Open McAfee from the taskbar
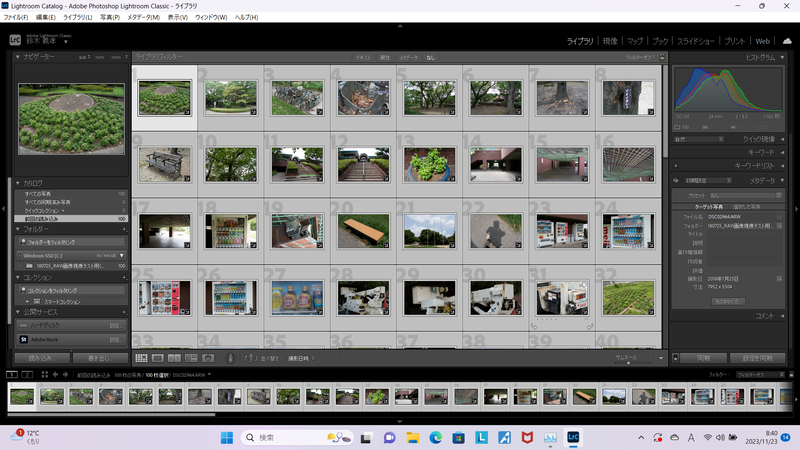800x450 pixels. [527, 437]
